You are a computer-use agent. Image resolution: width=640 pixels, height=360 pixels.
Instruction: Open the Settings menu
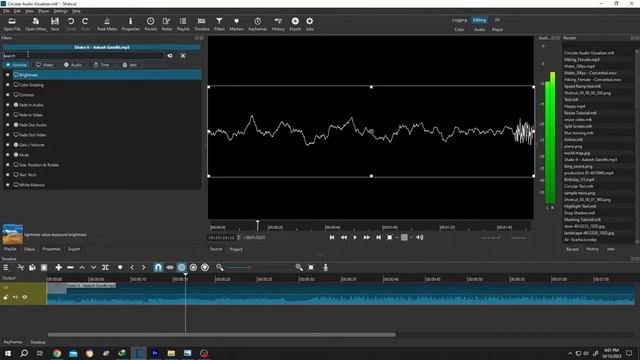coord(60,11)
